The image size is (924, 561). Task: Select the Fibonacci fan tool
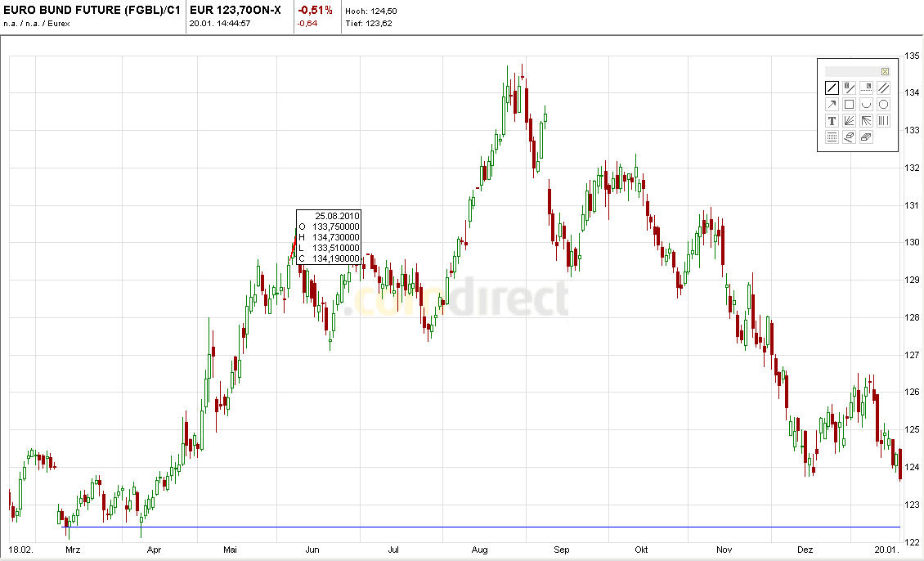(x=850, y=120)
